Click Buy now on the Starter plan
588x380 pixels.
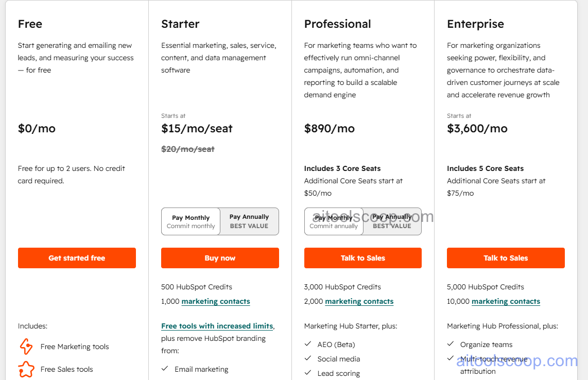click(x=220, y=257)
